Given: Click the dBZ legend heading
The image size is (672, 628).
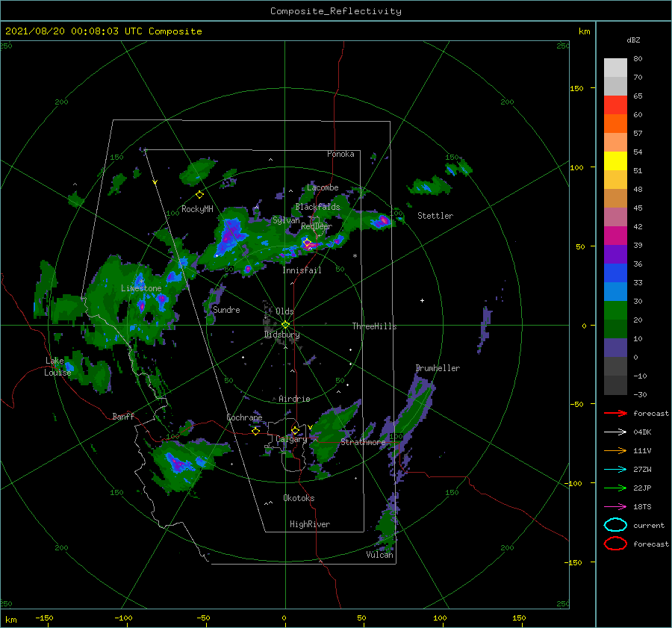Looking at the screenshot, I should tap(633, 40).
